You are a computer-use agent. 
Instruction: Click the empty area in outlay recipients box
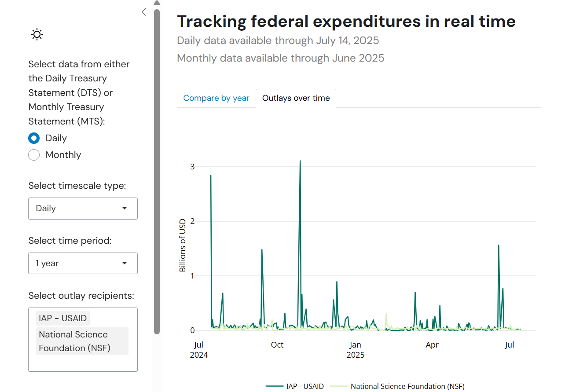pyautogui.click(x=83, y=363)
